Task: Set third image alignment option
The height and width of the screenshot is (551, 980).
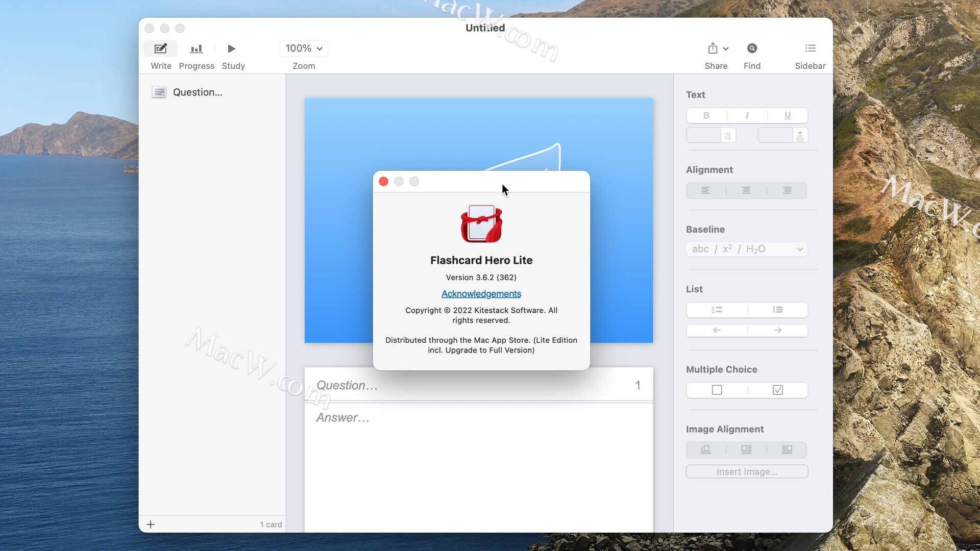Action: [x=787, y=450]
